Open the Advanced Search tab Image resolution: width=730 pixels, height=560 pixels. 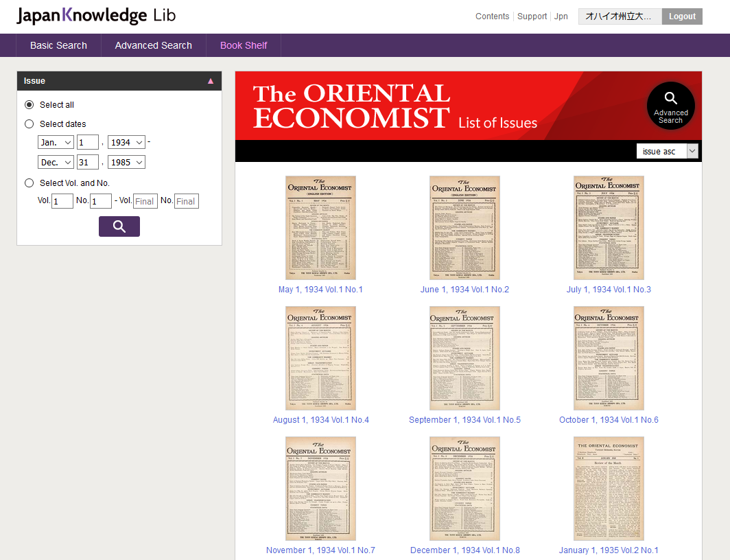(153, 45)
